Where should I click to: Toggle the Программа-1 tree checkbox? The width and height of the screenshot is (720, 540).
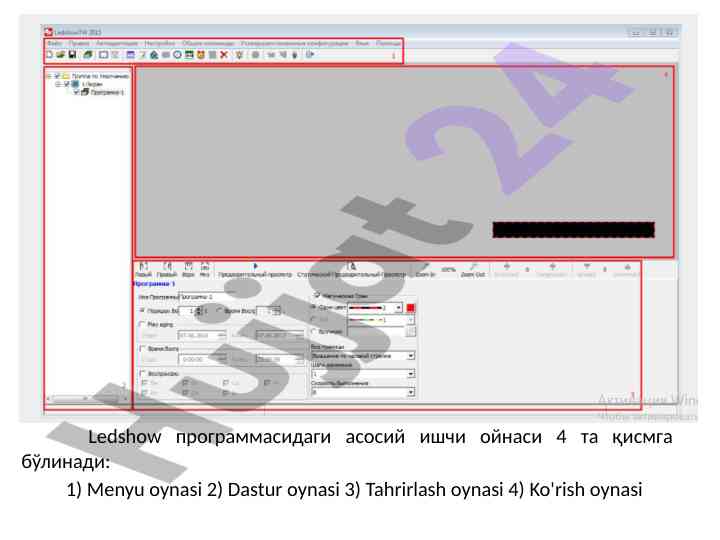77,92
